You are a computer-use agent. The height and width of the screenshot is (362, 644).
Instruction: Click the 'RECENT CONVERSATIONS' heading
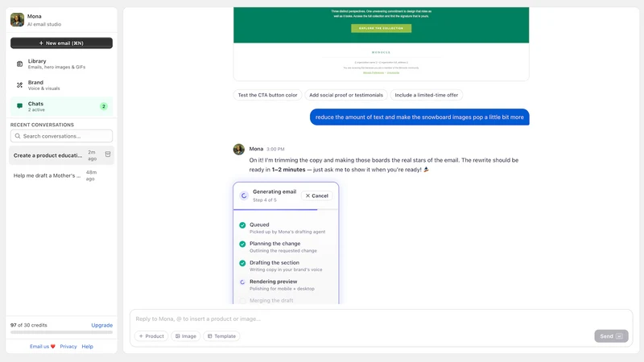click(x=42, y=125)
